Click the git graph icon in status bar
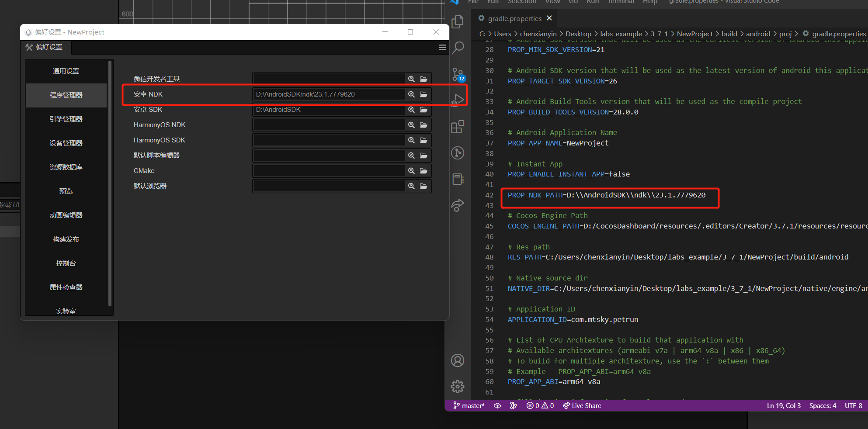Screen dimensions: 868x429 513,406
